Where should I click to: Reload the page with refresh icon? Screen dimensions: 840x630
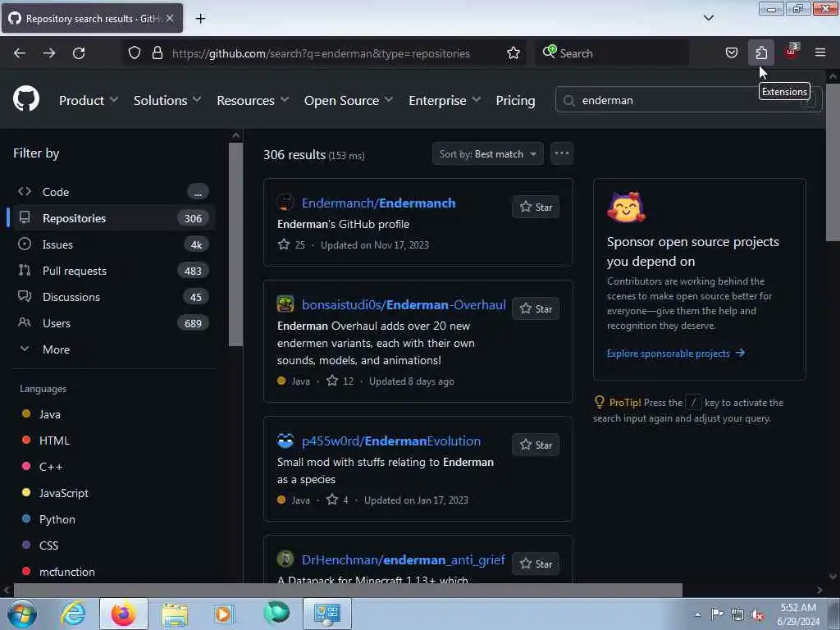coord(79,53)
